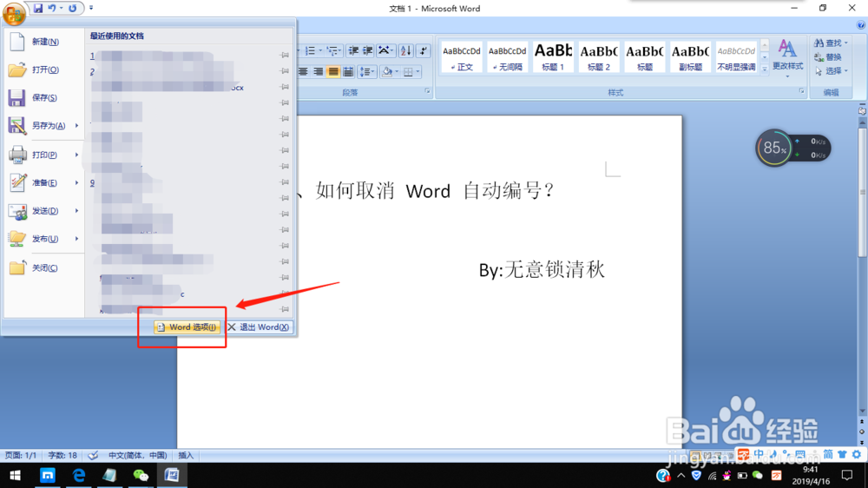Viewport: 868px width, 488px height.
Task: Choose 保存(S) from Office menu
Action: coord(43,97)
